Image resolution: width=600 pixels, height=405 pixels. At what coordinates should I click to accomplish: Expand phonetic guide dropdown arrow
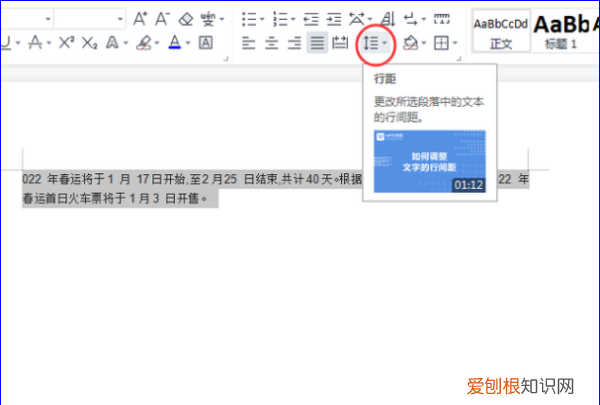tap(222, 19)
